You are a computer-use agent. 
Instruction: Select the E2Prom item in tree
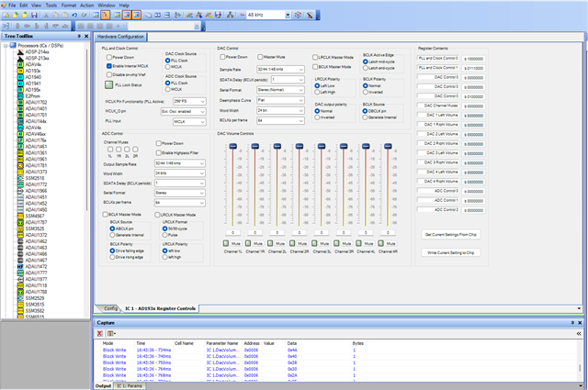pyautogui.click(x=33, y=96)
